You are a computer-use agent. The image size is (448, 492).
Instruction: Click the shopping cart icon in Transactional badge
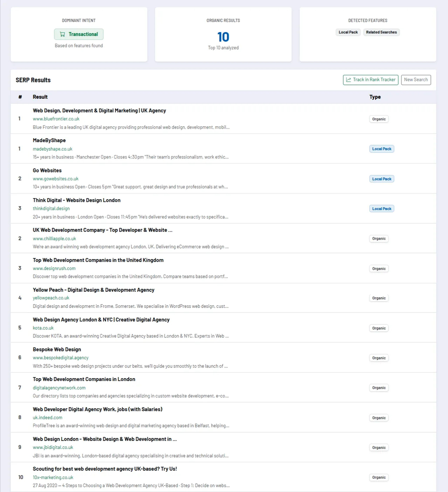pos(63,34)
